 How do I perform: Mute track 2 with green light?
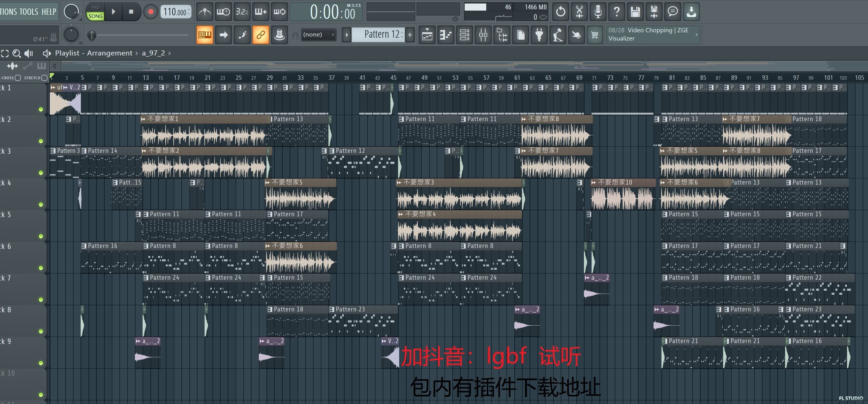(x=41, y=141)
